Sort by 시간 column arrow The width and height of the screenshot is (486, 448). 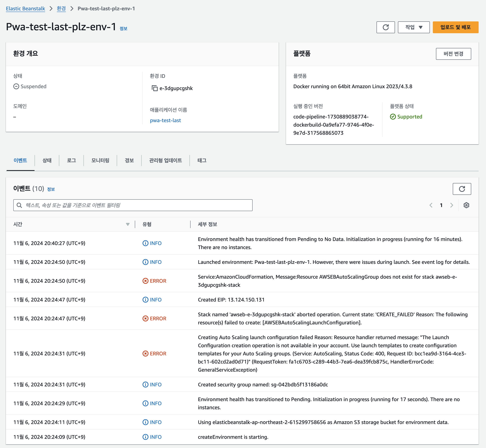[x=128, y=224]
